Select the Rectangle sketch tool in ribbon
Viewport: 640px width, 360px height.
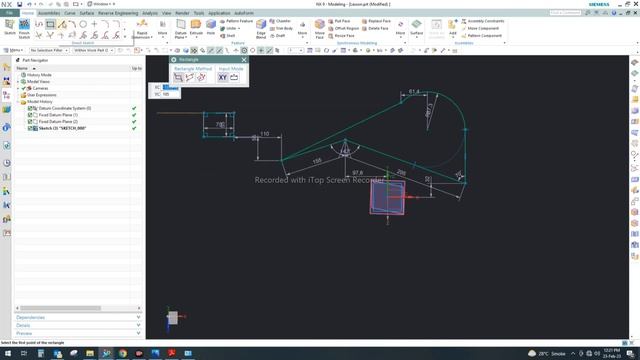click(x=50, y=24)
